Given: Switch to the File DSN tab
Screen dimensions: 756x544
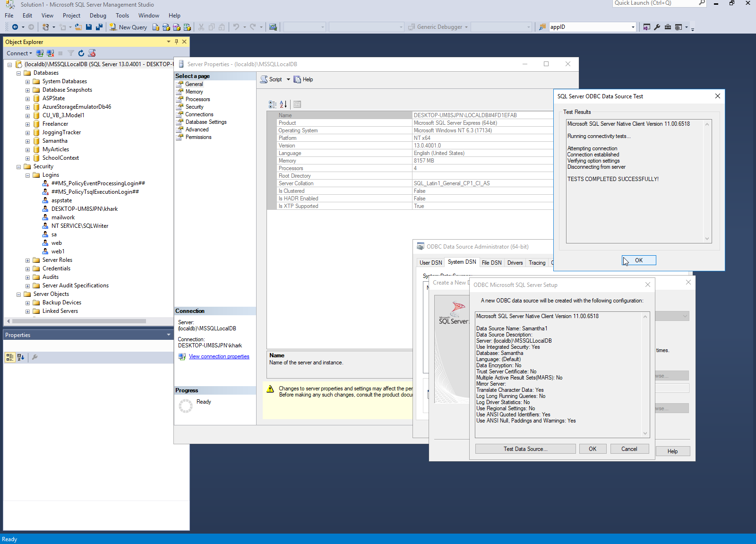Looking at the screenshot, I should click(x=492, y=263).
